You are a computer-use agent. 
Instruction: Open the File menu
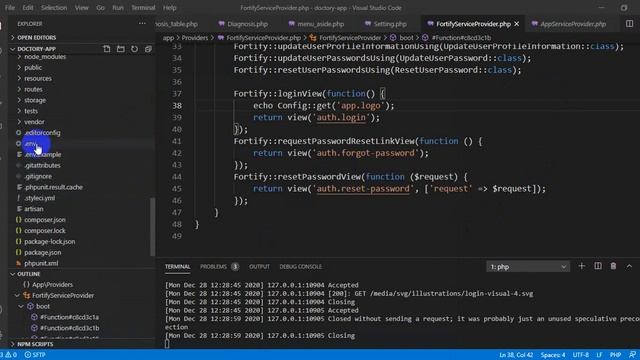(10, 8)
